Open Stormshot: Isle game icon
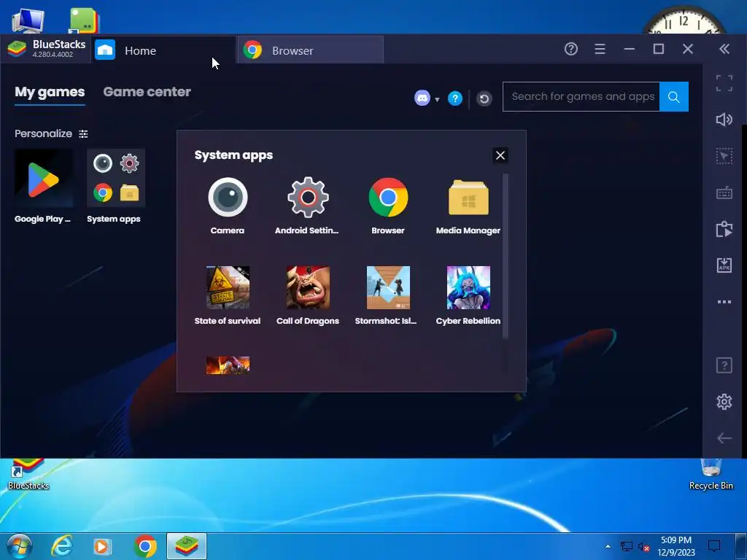747x560 pixels. 388,287
